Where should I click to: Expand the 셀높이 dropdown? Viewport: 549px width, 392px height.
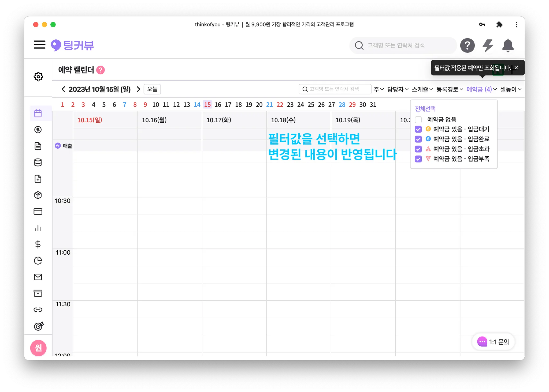(511, 89)
